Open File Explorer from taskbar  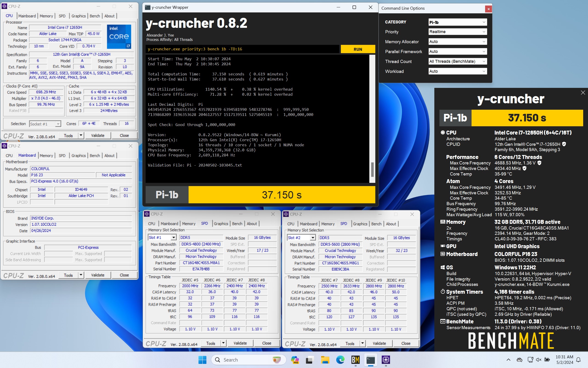pos(325,360)
